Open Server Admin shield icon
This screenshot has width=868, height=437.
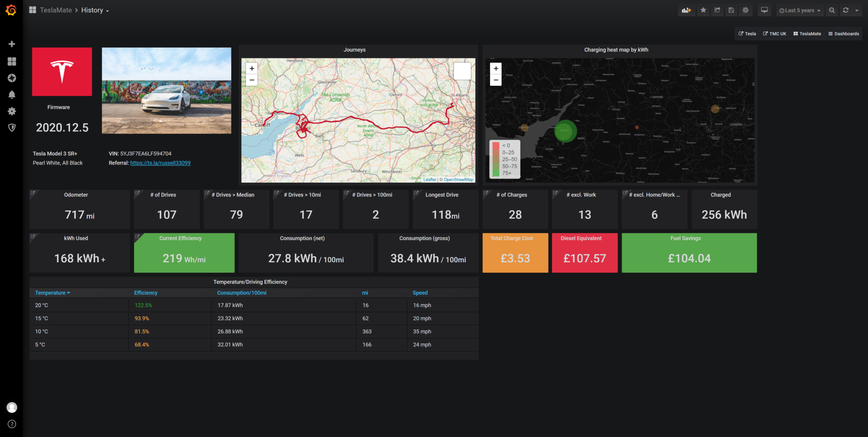[x=12, y=128]
